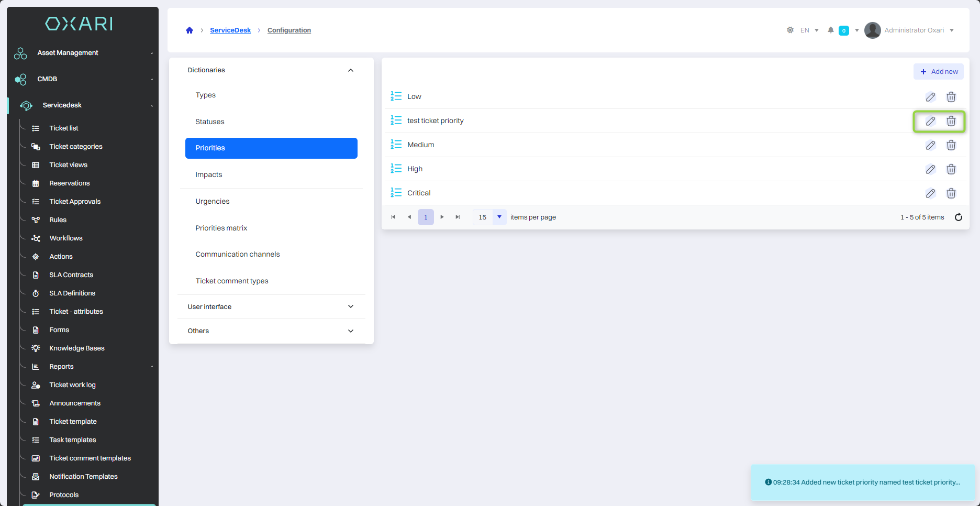
Task: Click the home icon in breadcrumb
Action: click(x=190, y=30)
